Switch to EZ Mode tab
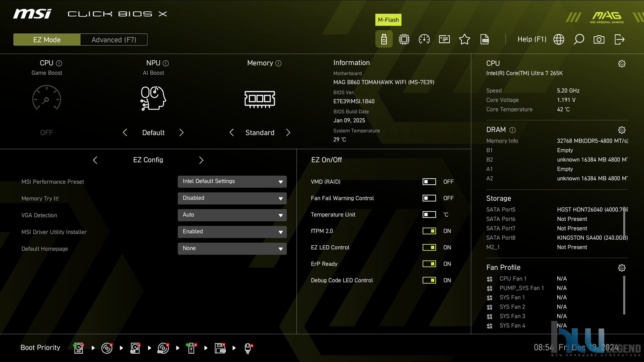 click(47, 39)
